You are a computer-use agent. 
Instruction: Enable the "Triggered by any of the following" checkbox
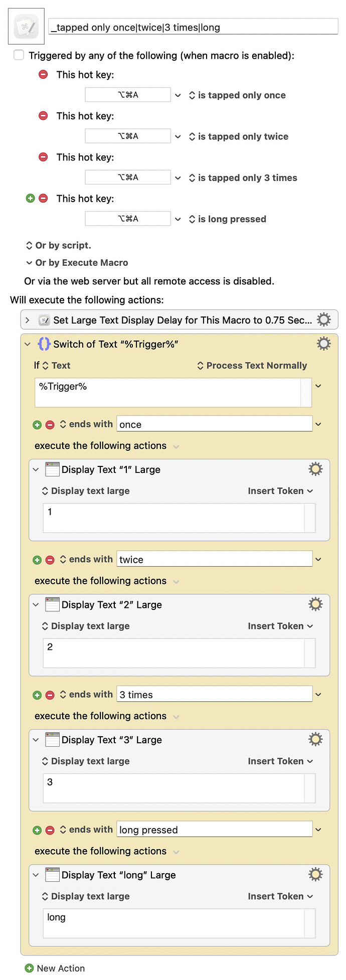click(x=19, y=55)
